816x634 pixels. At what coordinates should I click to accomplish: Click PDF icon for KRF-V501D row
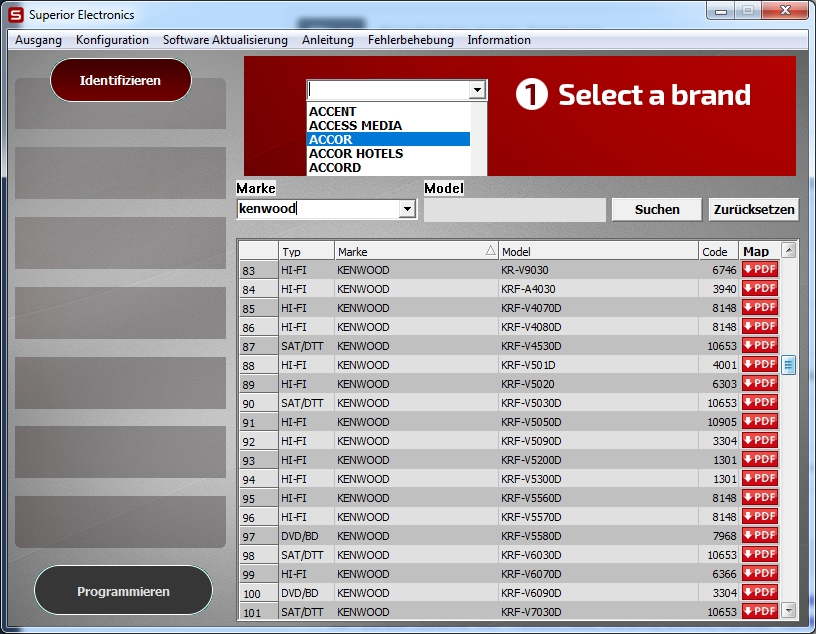[760, 365]
